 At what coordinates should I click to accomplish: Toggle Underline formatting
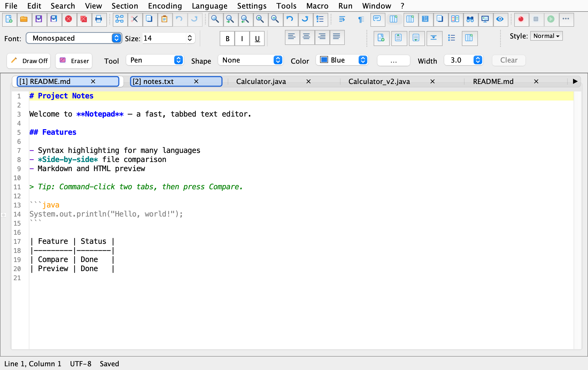click(257, 38)
